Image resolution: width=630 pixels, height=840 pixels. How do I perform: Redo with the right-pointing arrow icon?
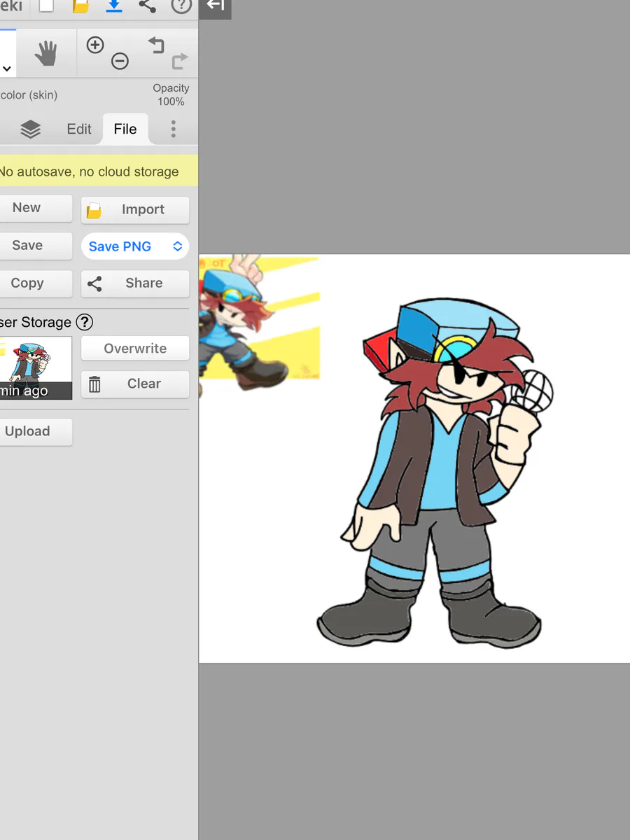coord(180,62)
